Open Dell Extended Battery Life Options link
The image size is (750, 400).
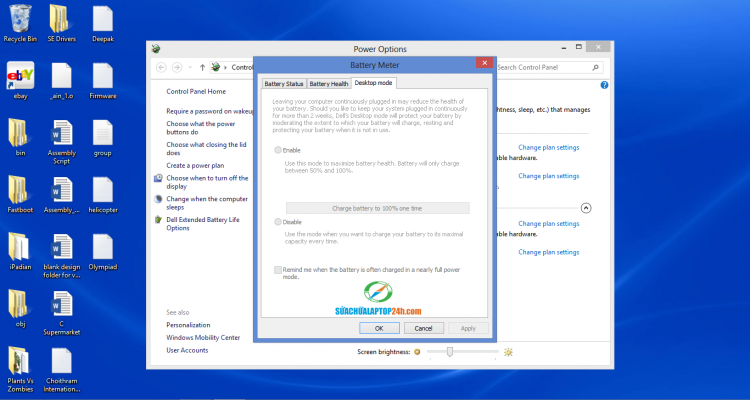[205, 223]
